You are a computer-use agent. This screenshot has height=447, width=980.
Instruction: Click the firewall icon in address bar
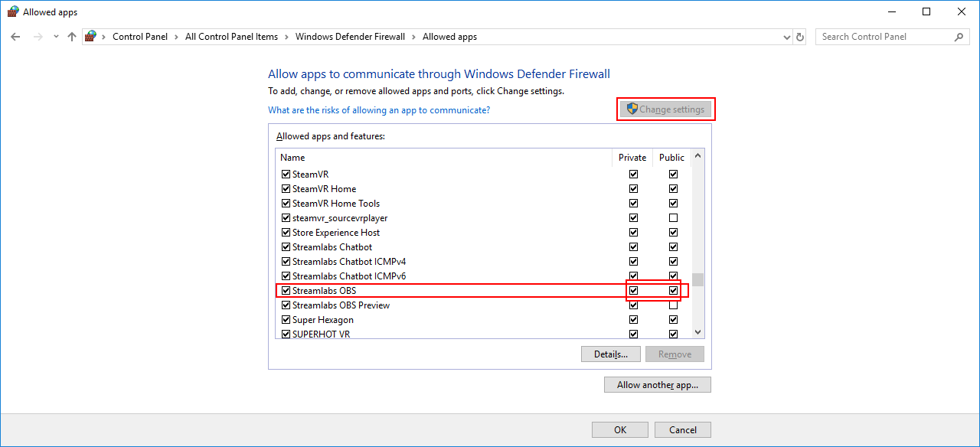(91, 36)
